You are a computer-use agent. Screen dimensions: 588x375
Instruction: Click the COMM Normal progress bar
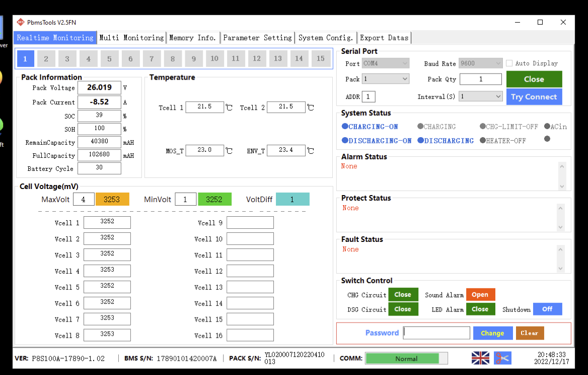[x=406, y=358]
